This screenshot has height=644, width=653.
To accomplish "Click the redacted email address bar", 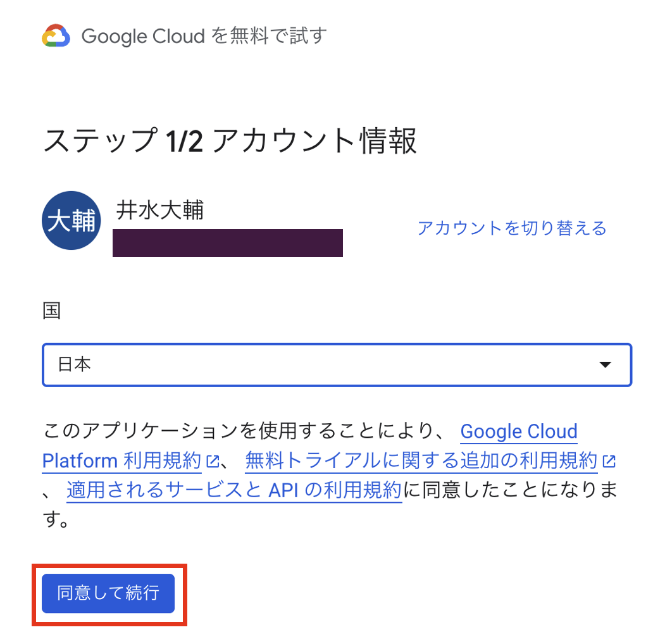I will 228,243.
